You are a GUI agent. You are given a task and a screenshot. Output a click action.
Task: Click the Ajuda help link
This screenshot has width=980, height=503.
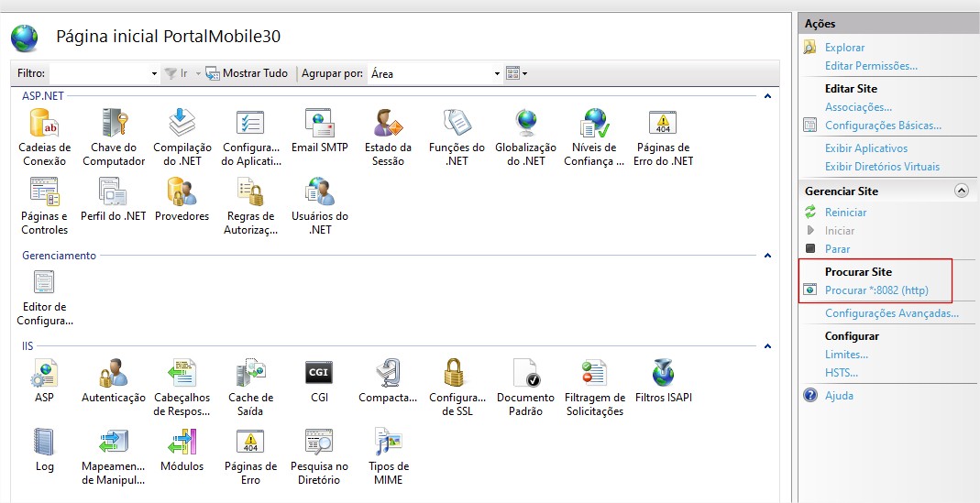click(839, 396)
